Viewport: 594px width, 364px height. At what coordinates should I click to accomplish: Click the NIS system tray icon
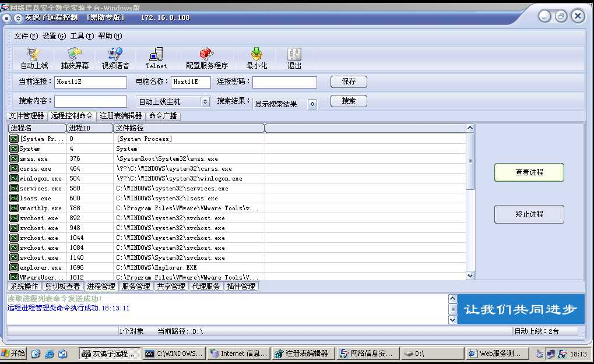[x=563, y=354]
